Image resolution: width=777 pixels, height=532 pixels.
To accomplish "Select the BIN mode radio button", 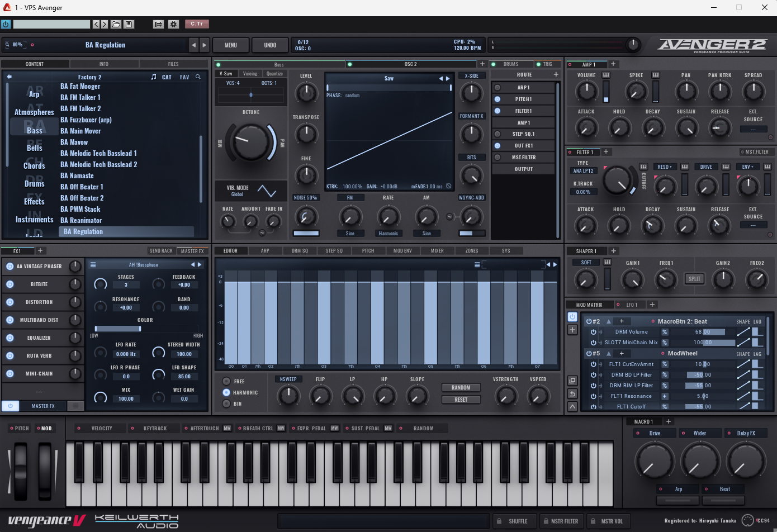I will click(x=226, y=403).
